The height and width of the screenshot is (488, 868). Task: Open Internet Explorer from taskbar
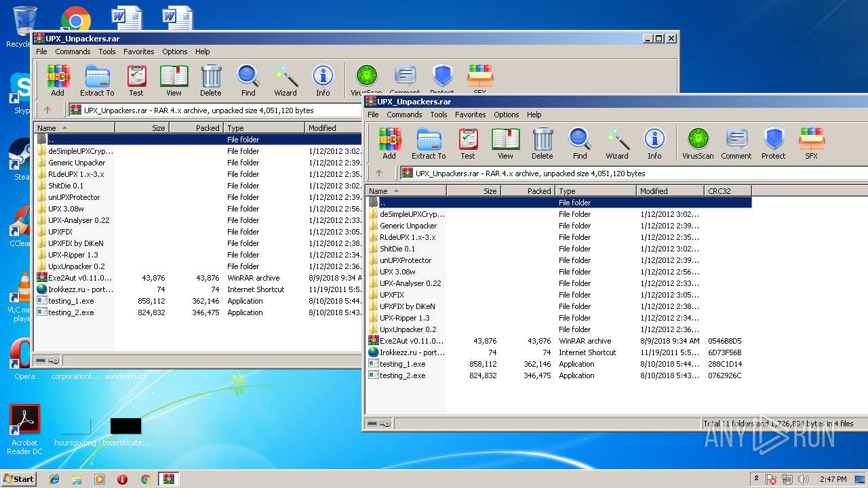54,479
